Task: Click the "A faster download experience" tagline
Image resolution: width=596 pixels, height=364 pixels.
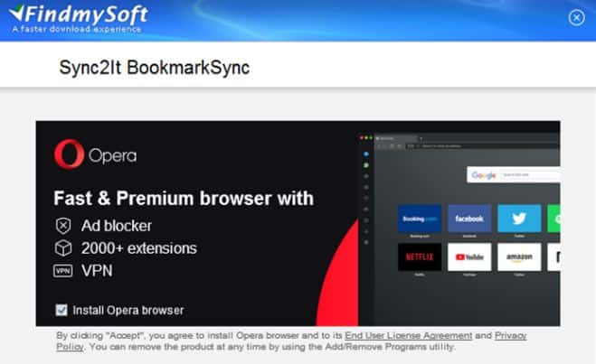Action: click(x=76, y=29)
